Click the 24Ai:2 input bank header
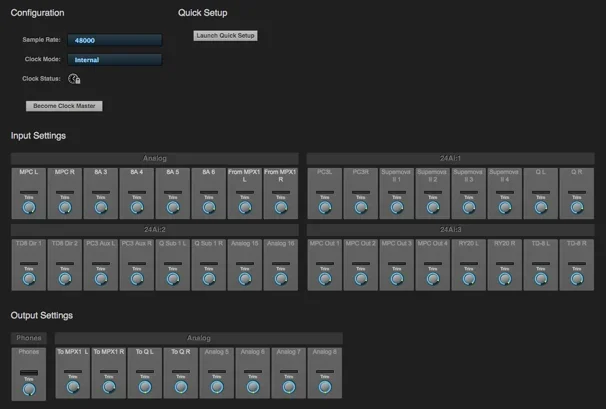606x409 pixels. [155, 230]
